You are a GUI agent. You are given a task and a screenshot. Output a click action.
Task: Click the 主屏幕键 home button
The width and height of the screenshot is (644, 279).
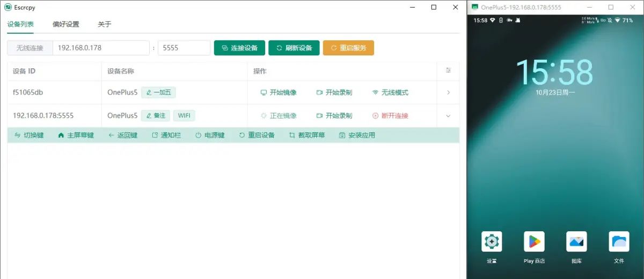pyautogui.click(x=76, y=135)
